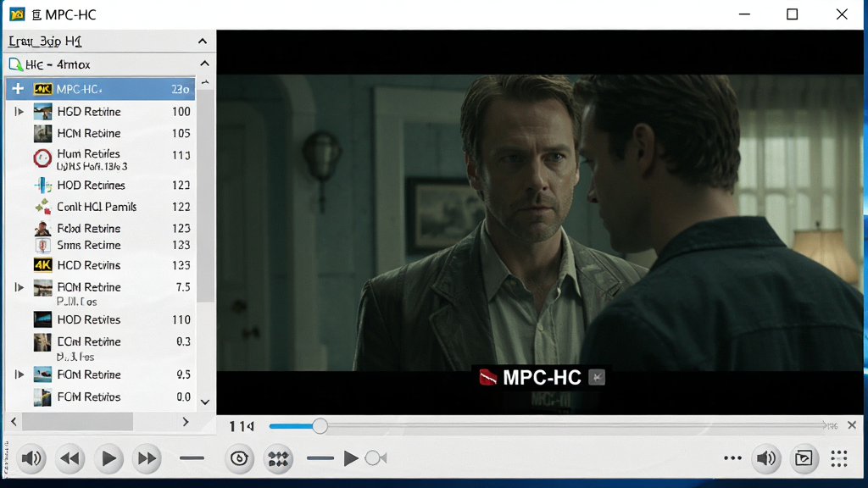Image resolution: width=868 pixels, height=488 pixels.
Task: Click the horizontal scroll-left arrow
Action: tap(14, 422)
